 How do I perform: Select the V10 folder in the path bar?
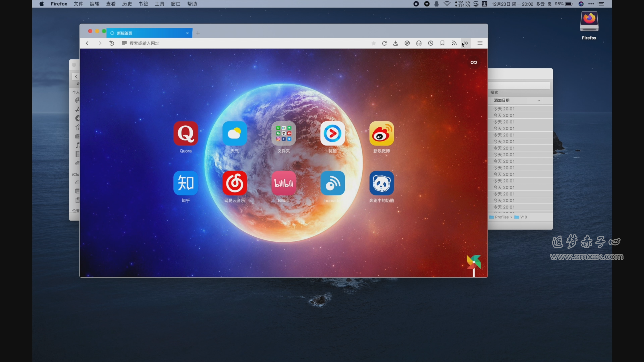(521, 217)
